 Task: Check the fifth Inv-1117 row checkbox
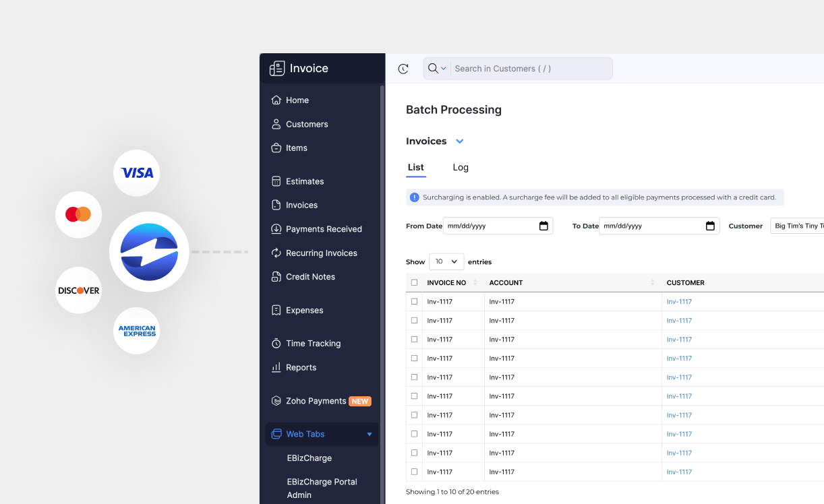click(x=414, y=377)
